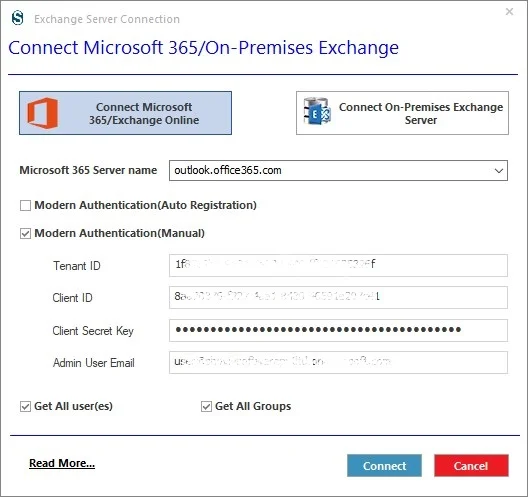The image size is (528, 497).
Task: Click the Admin User Email label
Action: click(x=94, y=363)
